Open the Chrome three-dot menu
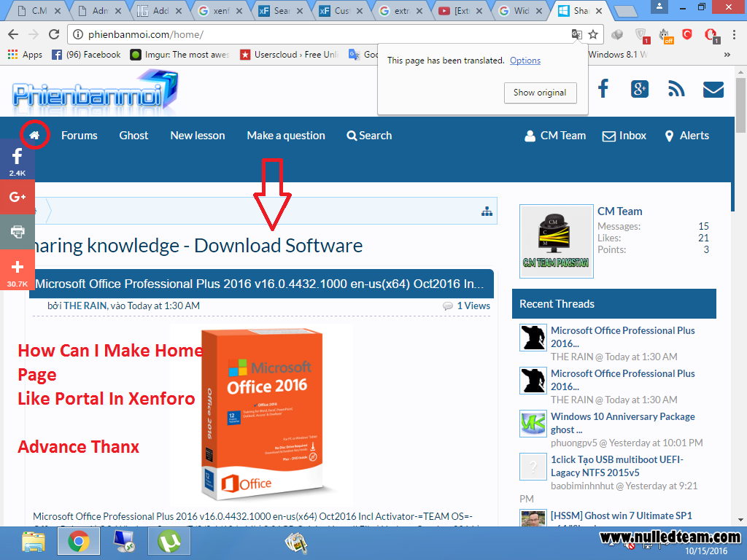The height and width of the screenshot is (560, 747). click(734, 34)
